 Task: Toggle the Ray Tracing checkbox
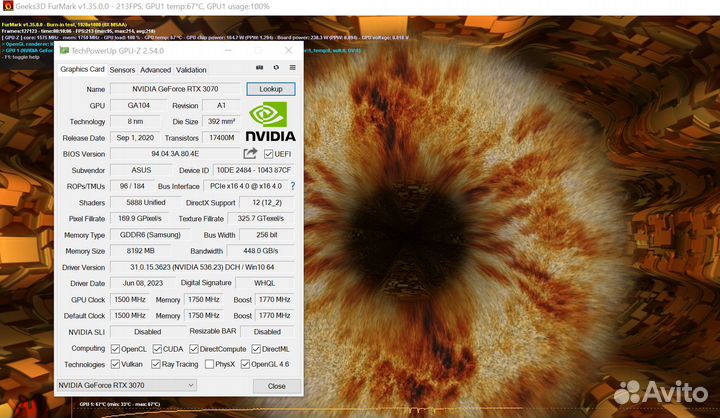point(156,364)
